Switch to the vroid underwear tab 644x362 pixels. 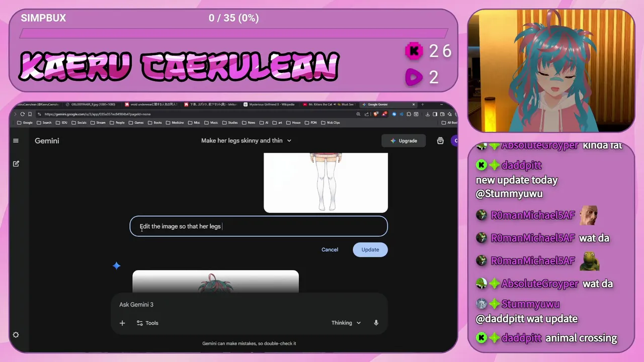pos(151,105)
